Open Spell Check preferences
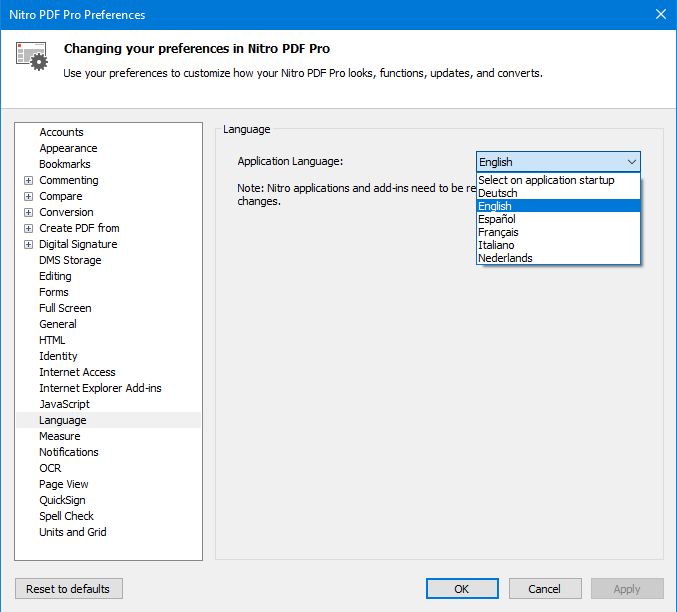The width and height of the screenshot is (677, 612). pos(66,516)
